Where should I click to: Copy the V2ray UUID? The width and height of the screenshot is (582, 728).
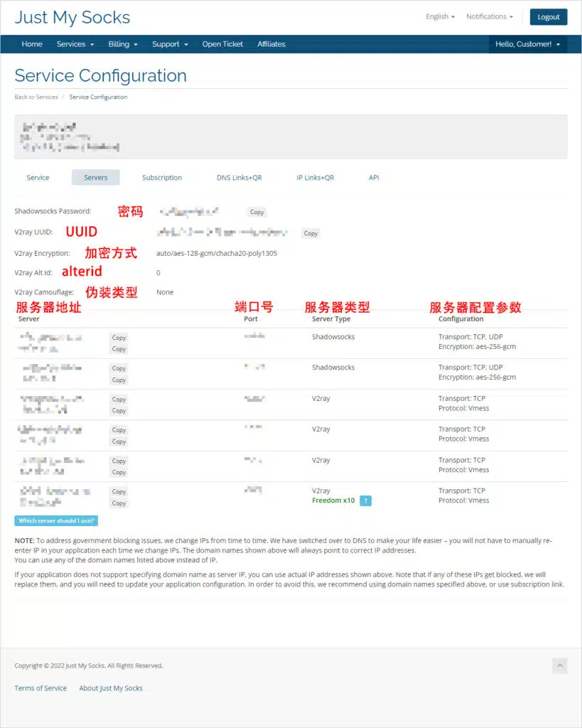click(x=311, y=233)
